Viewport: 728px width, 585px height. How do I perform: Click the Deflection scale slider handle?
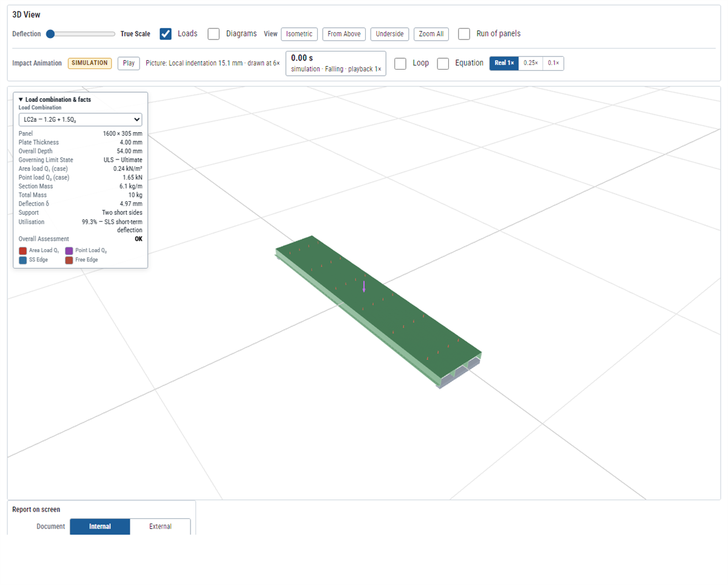coord(50,34)
